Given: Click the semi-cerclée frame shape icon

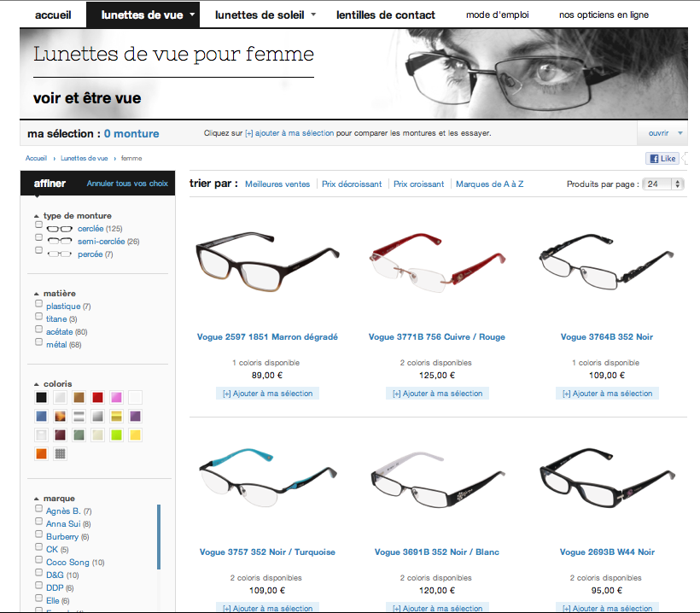Looking at the screenshot, I should click(60, 241).
